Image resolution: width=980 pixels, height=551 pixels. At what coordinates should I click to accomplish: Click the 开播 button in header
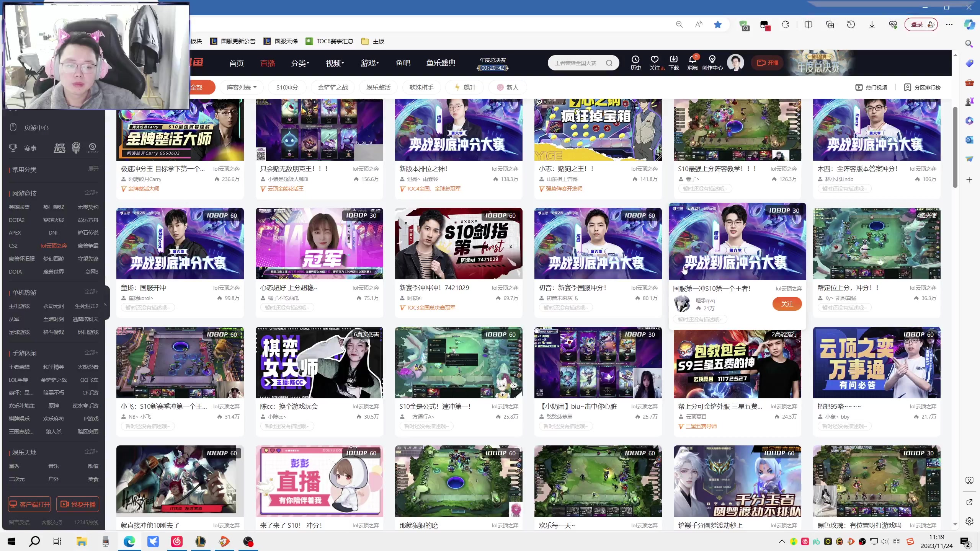click(x=767, y=63)
